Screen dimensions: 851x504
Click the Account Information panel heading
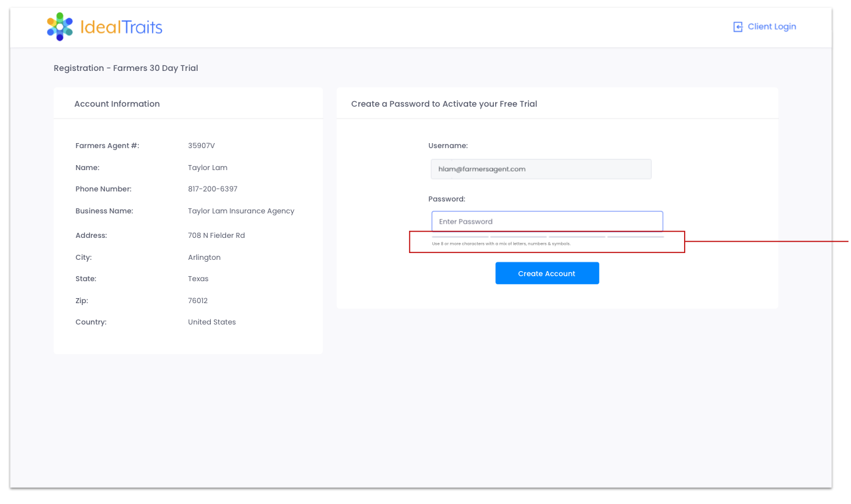(x=117, y=104)
